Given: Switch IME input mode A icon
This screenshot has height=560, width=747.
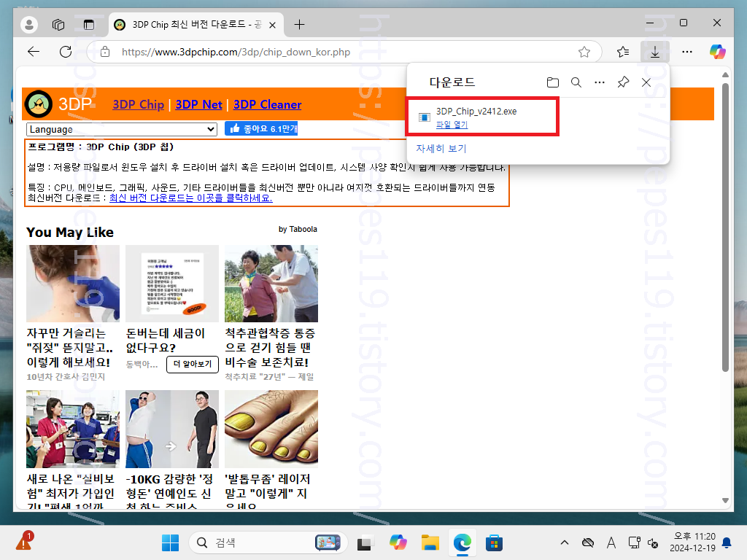Looking at the screenshot, I should point(611,542).
